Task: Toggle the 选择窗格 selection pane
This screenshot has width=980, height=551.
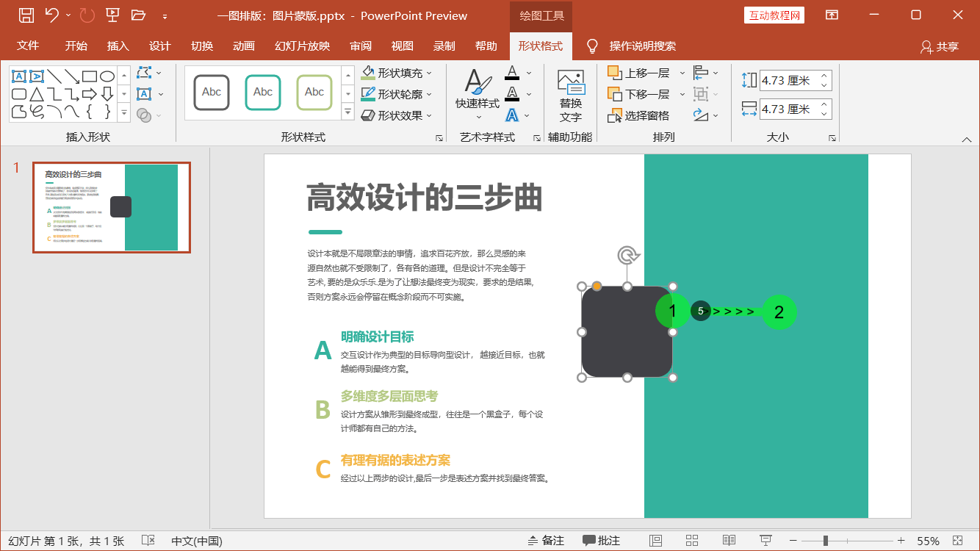Action: (638, 115)
